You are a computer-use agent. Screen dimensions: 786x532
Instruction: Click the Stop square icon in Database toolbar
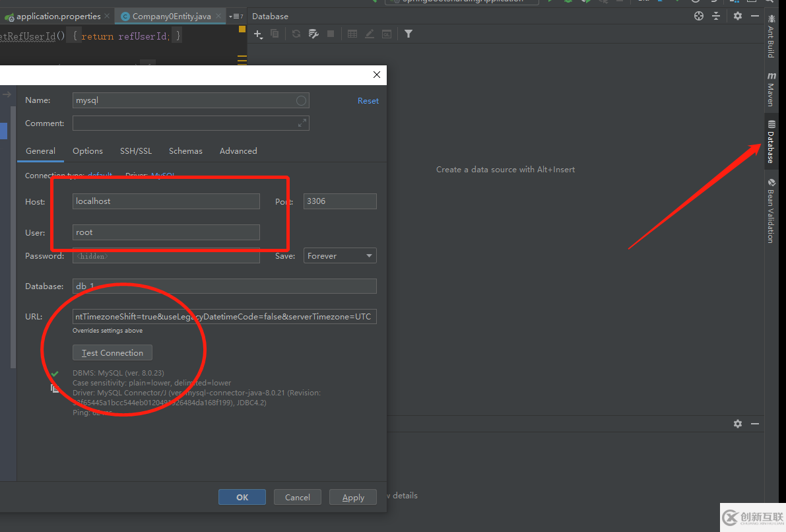pyautogui.click(x=331, y=34)
